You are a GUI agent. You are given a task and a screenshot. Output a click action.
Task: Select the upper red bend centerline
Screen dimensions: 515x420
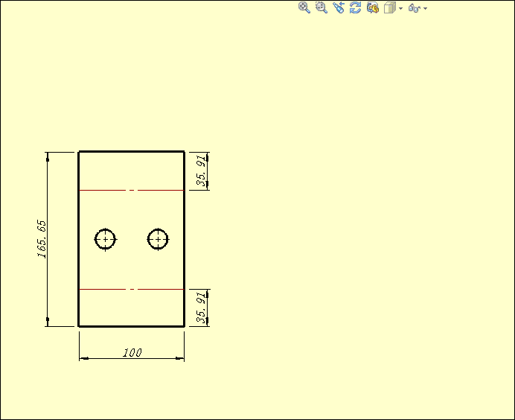pos(132,190)
